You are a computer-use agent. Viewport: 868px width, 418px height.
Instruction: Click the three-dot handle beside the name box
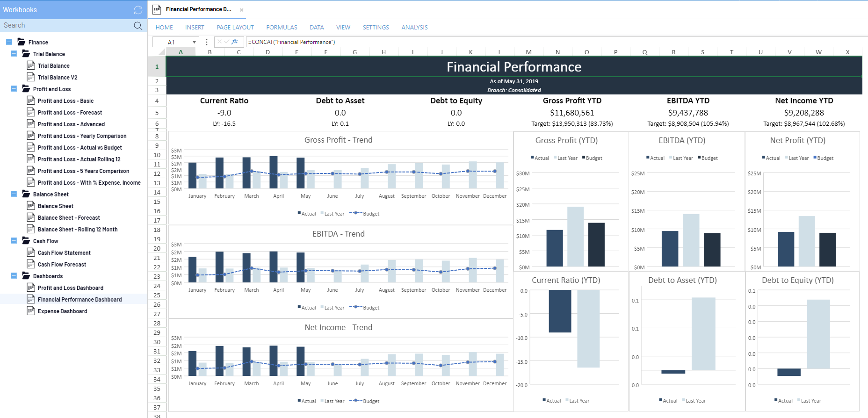(x=206, y=42)
